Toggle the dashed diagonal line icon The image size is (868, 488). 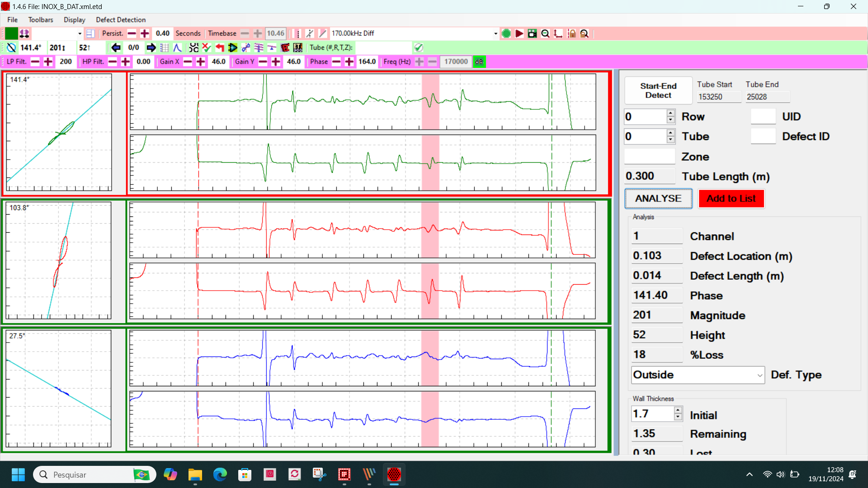click(x=310, y=33)
